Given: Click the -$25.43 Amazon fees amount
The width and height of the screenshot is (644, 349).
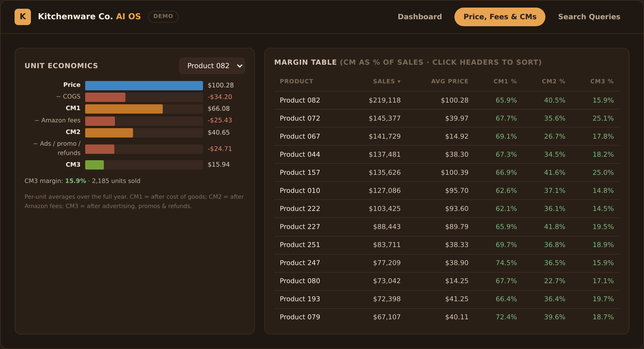Looking at the screenshot, I should [220, 120].
